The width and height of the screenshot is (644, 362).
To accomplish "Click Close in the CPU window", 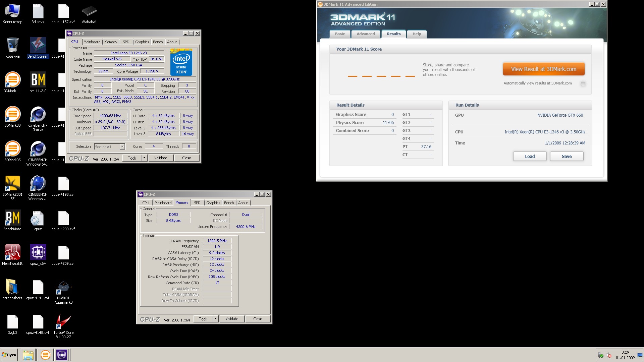I will (186, 158).
